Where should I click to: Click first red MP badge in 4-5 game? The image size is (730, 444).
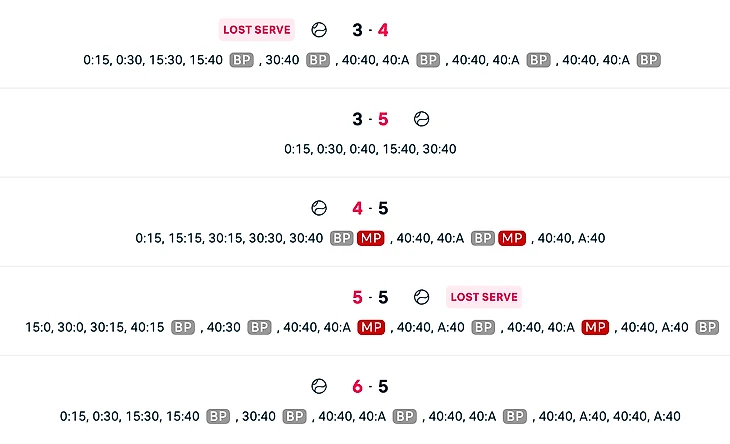tap(371, 238)
